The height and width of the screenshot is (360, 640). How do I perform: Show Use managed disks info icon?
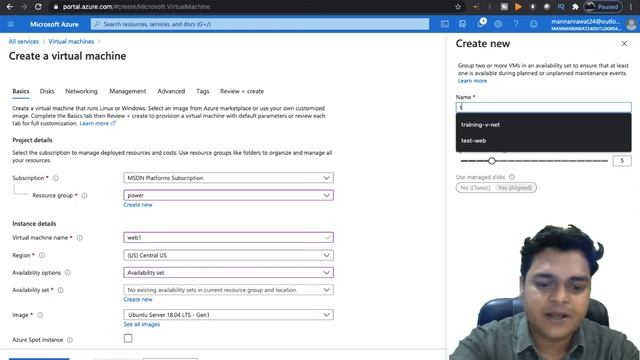512,177
